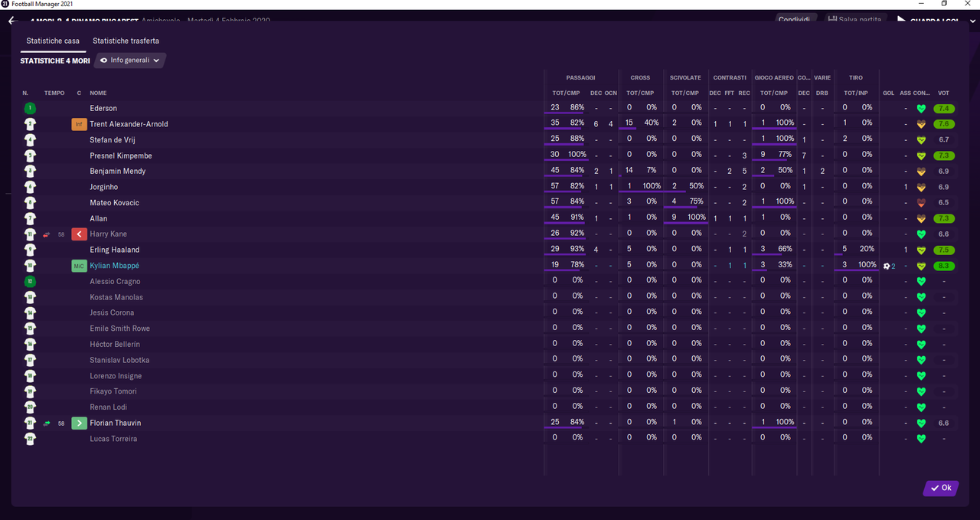Click the Condividi button at the top
The width and height of the screenshot is (980, 520).
pyautogui.click(x=795, y=19)
